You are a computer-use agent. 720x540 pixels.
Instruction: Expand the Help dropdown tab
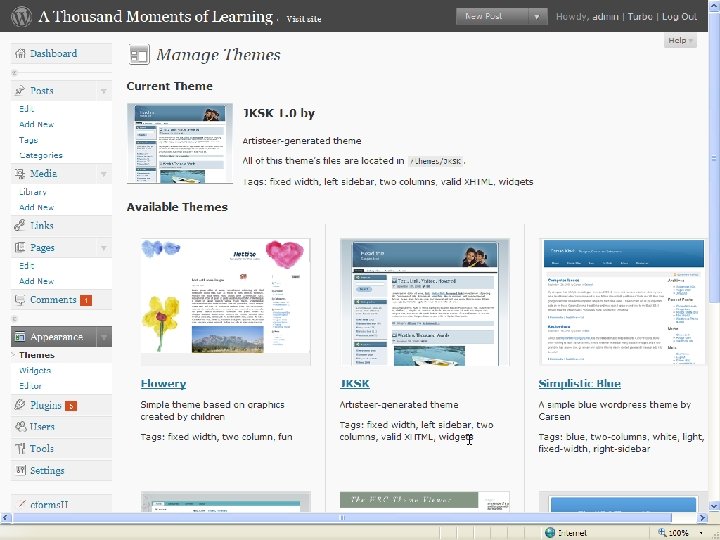(680, 40)
